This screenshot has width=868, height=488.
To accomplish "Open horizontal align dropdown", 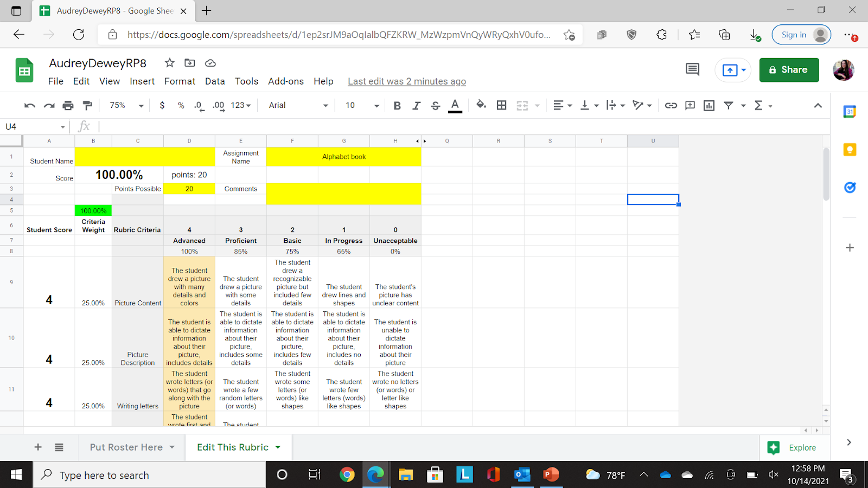I will [562, 105].
